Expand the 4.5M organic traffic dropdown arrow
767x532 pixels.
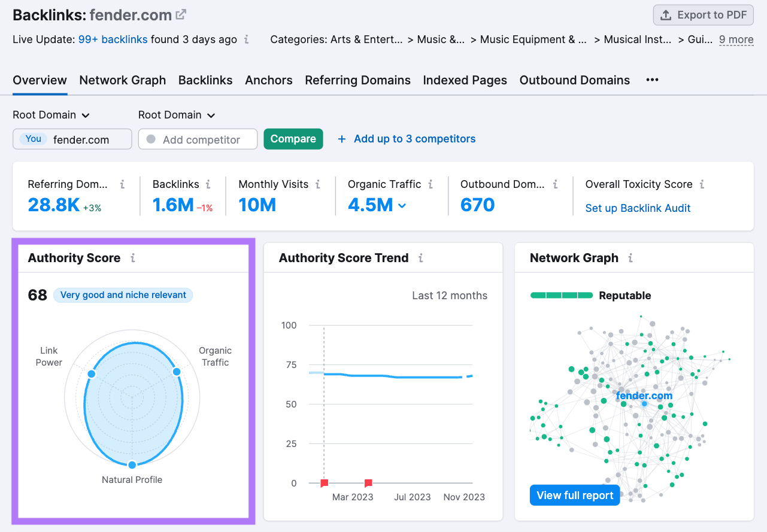click(402, 206)
